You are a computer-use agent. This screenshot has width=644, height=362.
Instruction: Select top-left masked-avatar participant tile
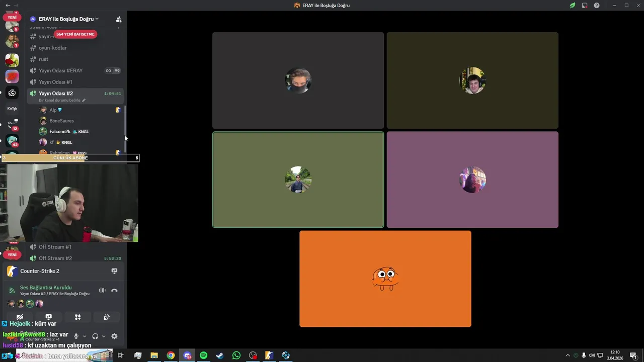coord(298,80)
